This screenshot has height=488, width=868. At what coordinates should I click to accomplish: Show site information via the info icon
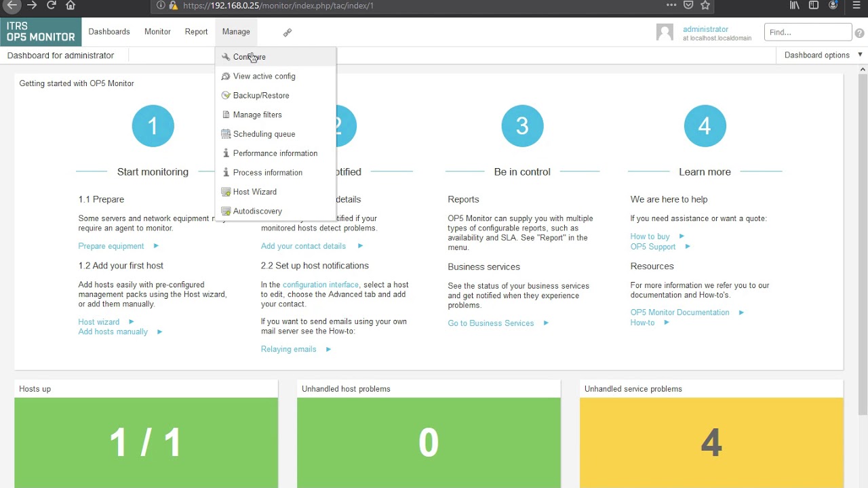point(161,5)
